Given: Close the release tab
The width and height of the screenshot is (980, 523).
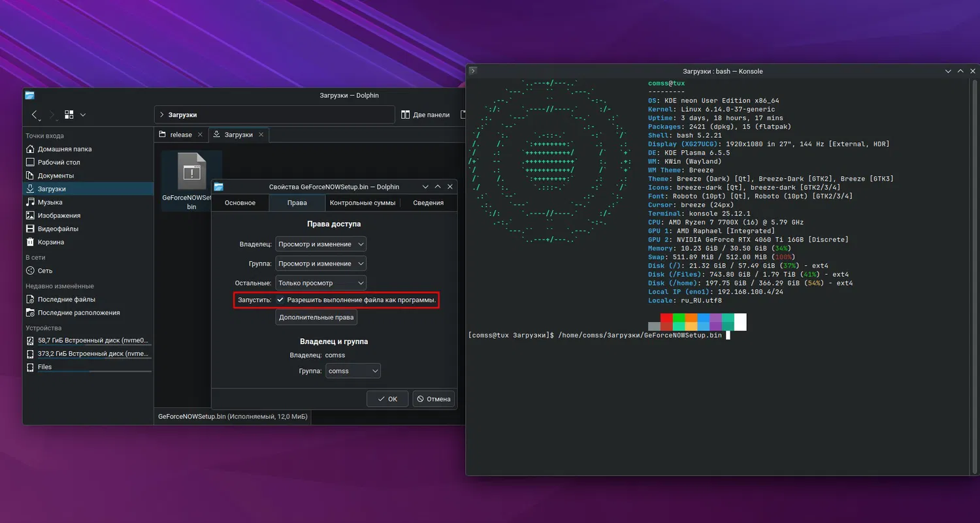Looking at the screenshot, I should pyautogui.click(x=201, y=135).
